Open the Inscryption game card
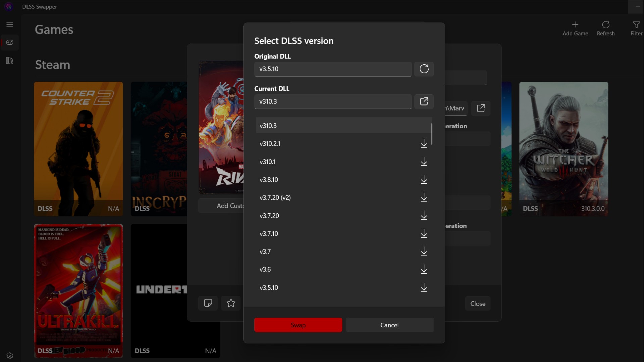This screenshot has height=362, width=644. point(159,149)
